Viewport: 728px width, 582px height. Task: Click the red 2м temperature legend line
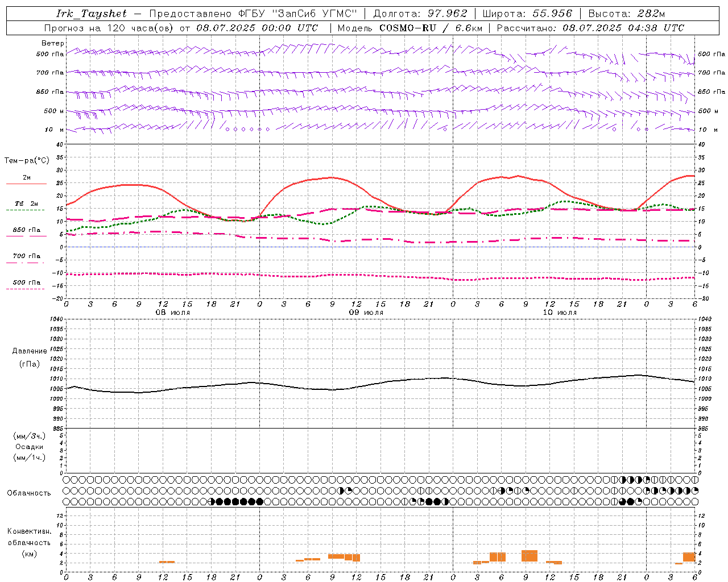26,184
